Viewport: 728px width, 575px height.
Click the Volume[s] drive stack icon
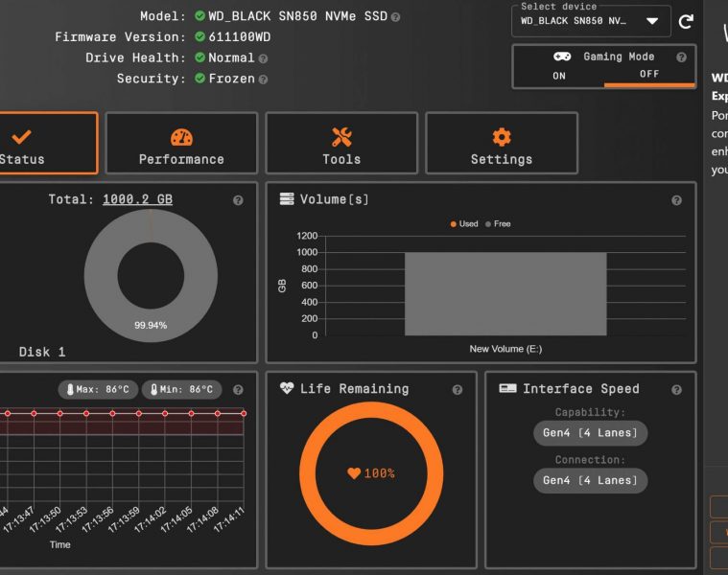(x=287, y=199)
